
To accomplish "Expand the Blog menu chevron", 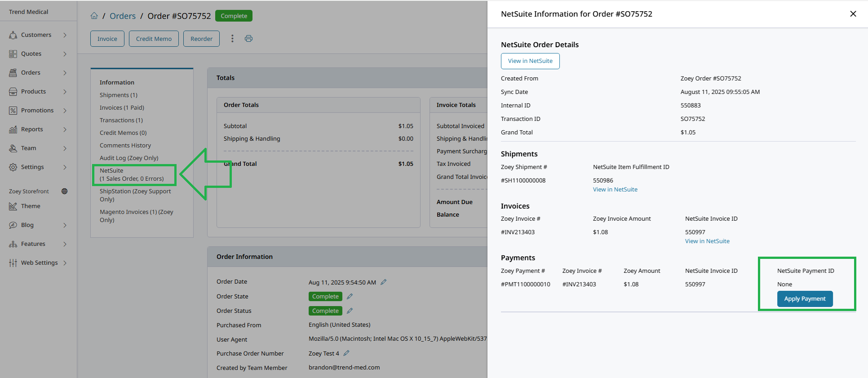I will (65, 225).
